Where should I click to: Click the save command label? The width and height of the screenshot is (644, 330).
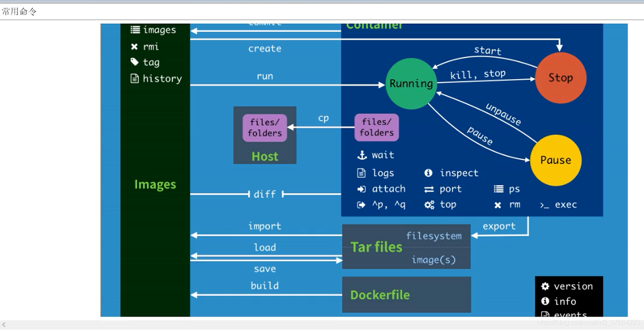[x=265, y=269]
